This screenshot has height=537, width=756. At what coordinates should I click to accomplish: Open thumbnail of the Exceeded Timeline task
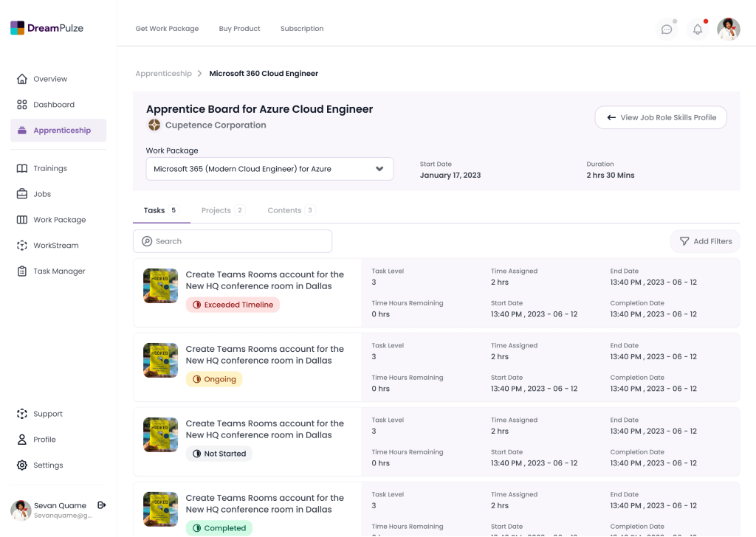pyautogui.click(x=160, y=286)
